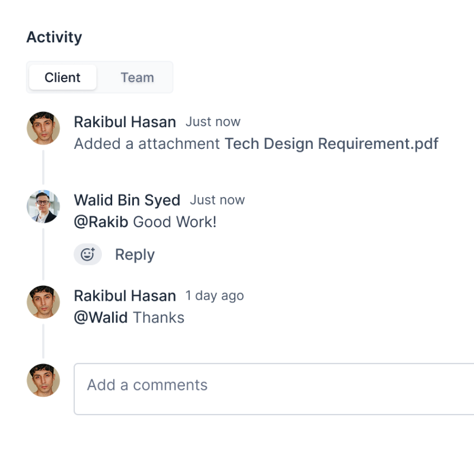Open Rakibul Hasan's name on the 1 day ago comment

(x=125, y=296)
